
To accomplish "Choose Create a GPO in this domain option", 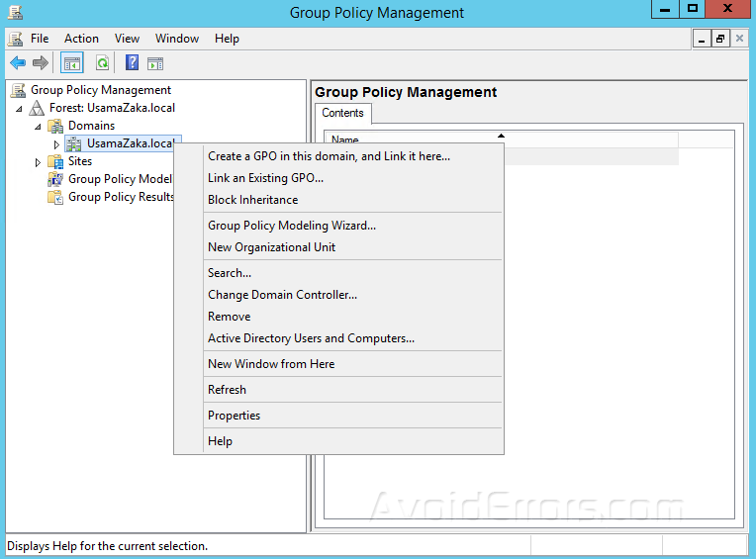I will tap(329, 156).
